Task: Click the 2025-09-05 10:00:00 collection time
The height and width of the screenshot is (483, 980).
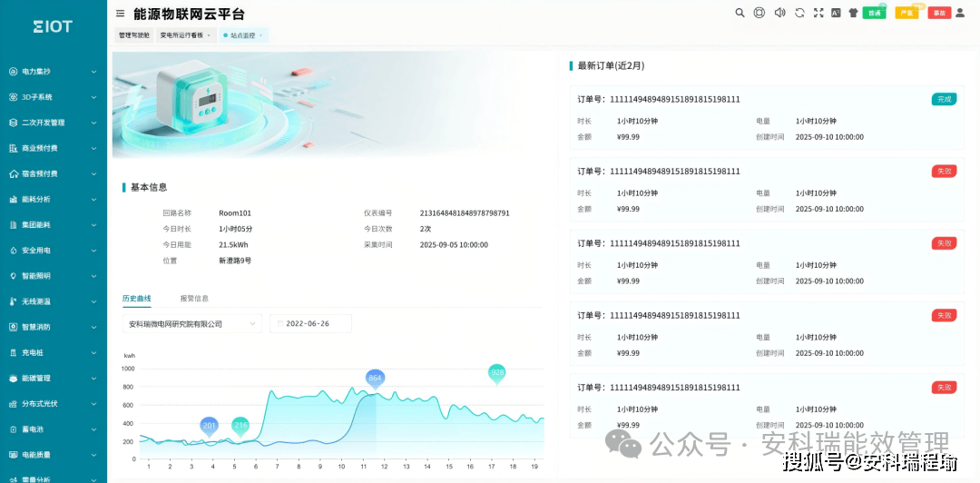Action: pos(455,244)
